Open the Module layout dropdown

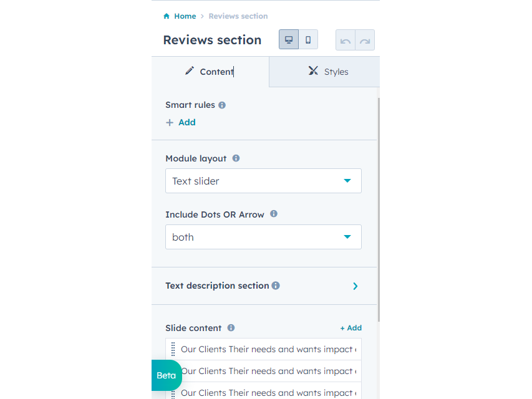pos(263,181)
